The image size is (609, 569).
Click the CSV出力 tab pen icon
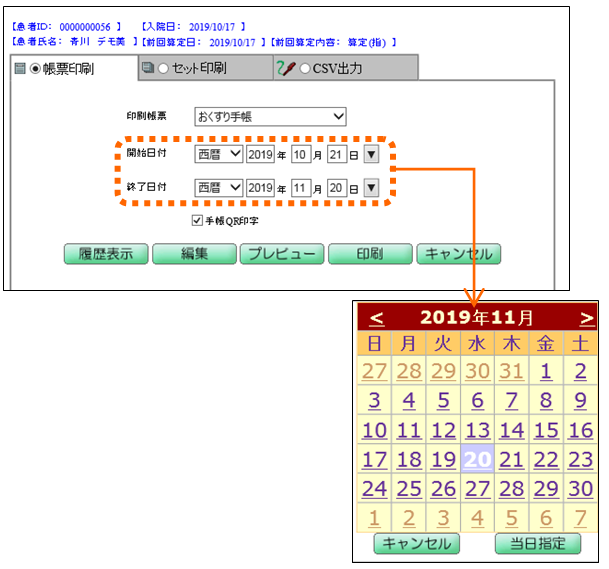tap(286, 69)
